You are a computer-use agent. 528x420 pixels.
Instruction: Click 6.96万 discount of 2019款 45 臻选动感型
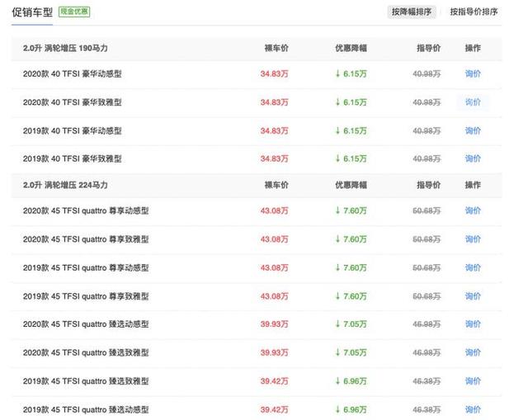click(351, 409)
